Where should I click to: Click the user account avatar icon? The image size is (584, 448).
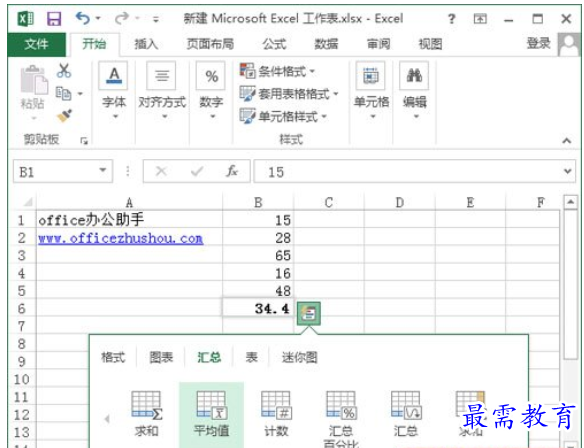point(569,44)
